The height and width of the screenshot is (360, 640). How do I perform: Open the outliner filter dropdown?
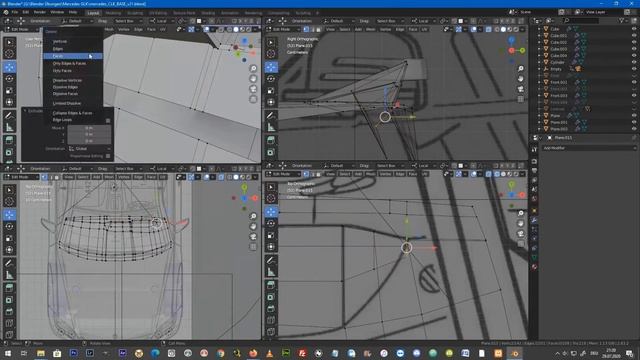[x=623, y=20]
